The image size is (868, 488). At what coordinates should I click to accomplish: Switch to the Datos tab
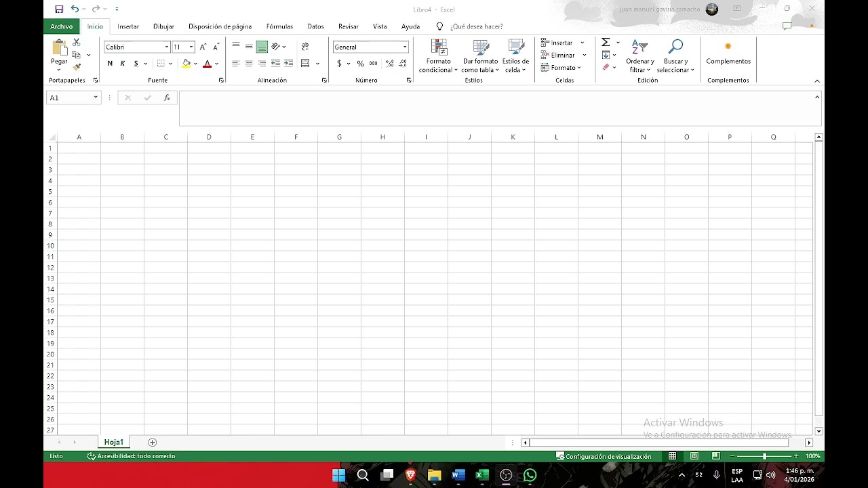click(315, 26)
